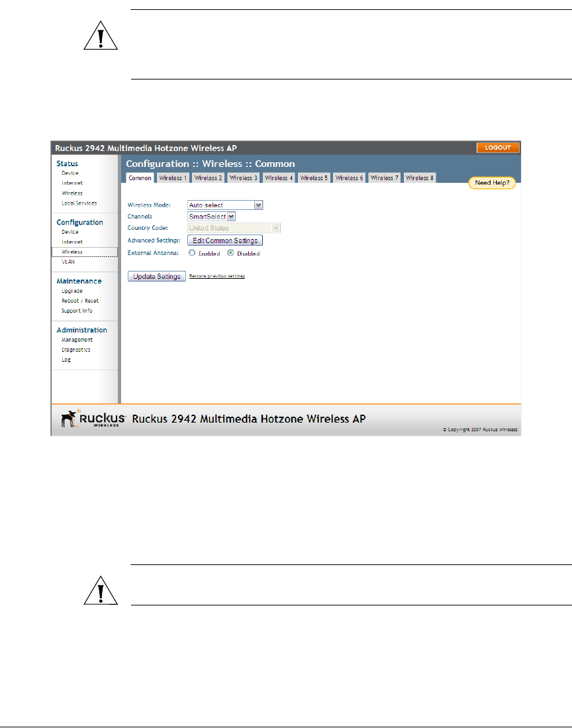Image resolution: width=572 pixels, height=728 pixels.
Task: Click the Ruckus Wireless dog logo
Action: pyautogui.click(x=93, y=419)
